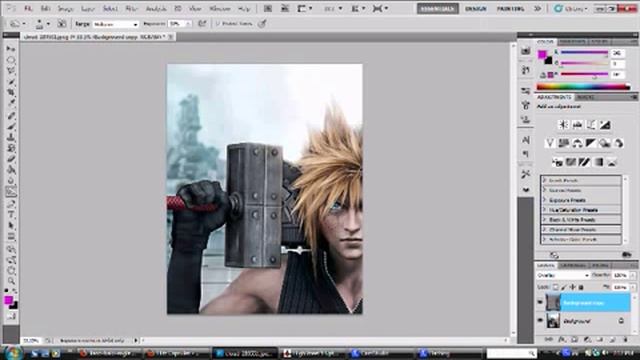Hide the Background copy layer
Viewport: 640px width, 360px height.
pos(540,302)
